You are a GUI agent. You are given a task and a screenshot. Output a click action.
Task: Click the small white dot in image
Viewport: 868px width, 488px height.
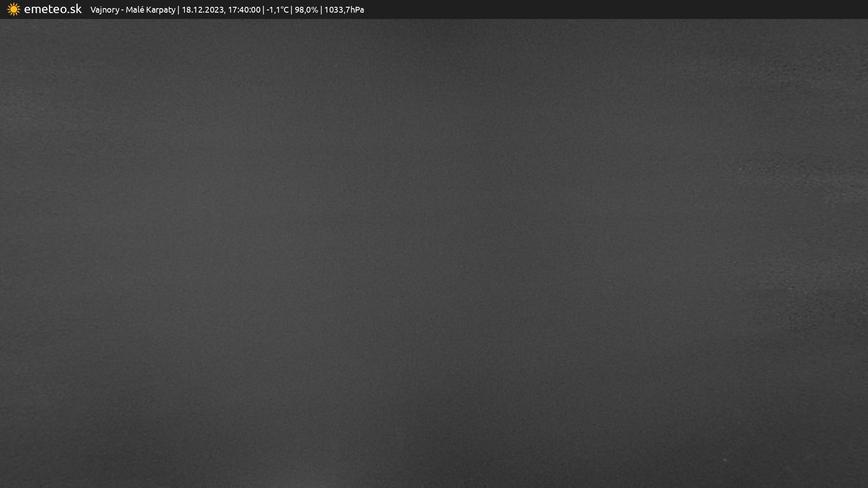point(725,460)
